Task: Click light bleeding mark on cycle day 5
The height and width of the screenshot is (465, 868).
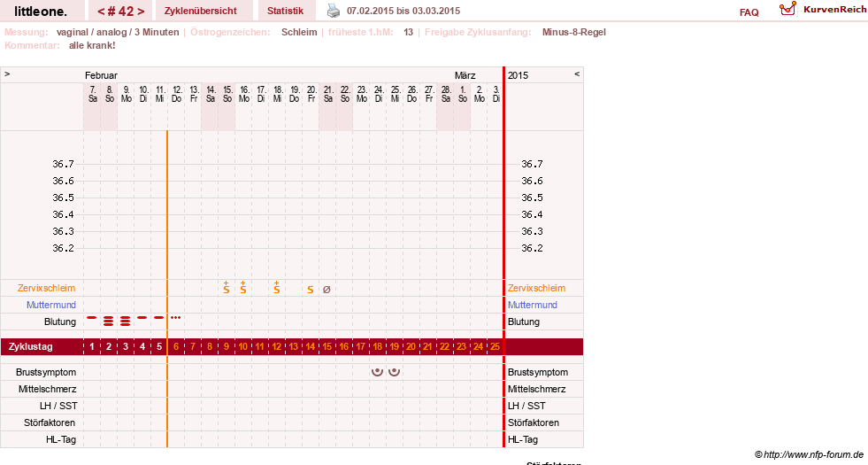Action: pyautogui.click(x=159, y=318)
